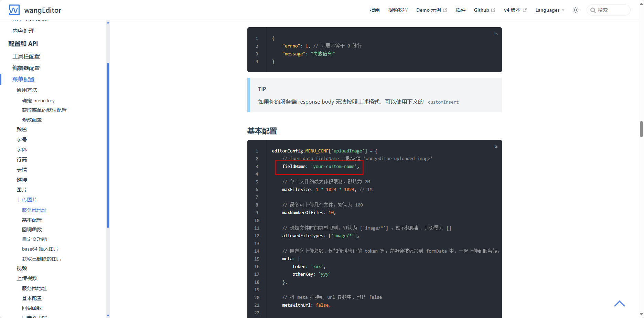Collapse the 上传图片 sidebar section
Screen dimensions: 644x318
click(27, 200)
